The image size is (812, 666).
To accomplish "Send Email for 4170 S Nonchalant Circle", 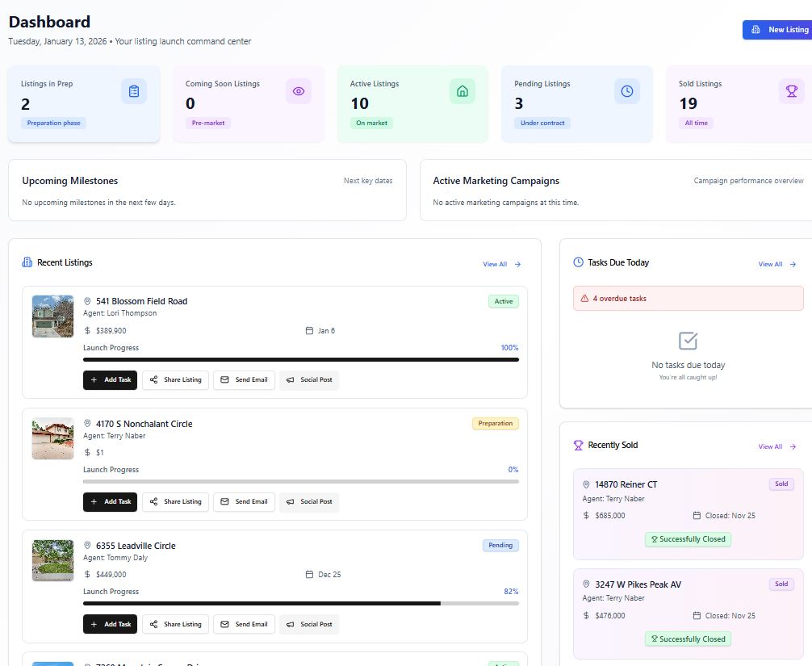I will pyautogui.click(x=244, y=501).
